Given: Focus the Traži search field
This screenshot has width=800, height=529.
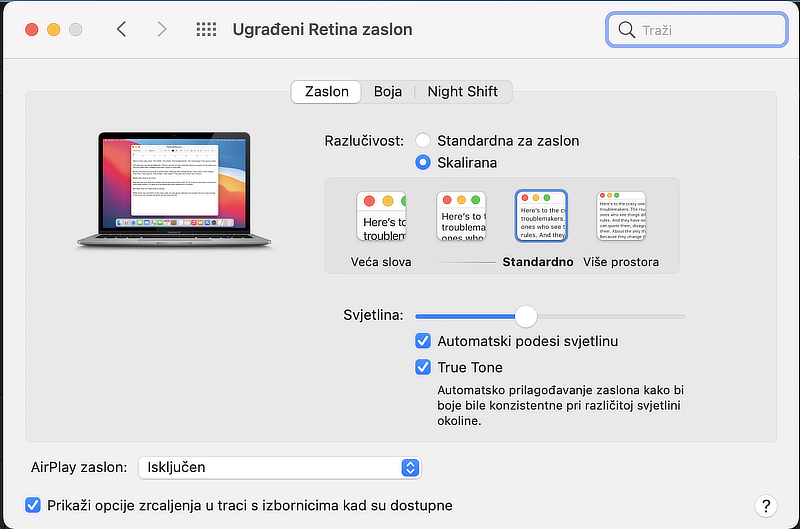Looking at the screenshot, I should click(x=697, y=30).
